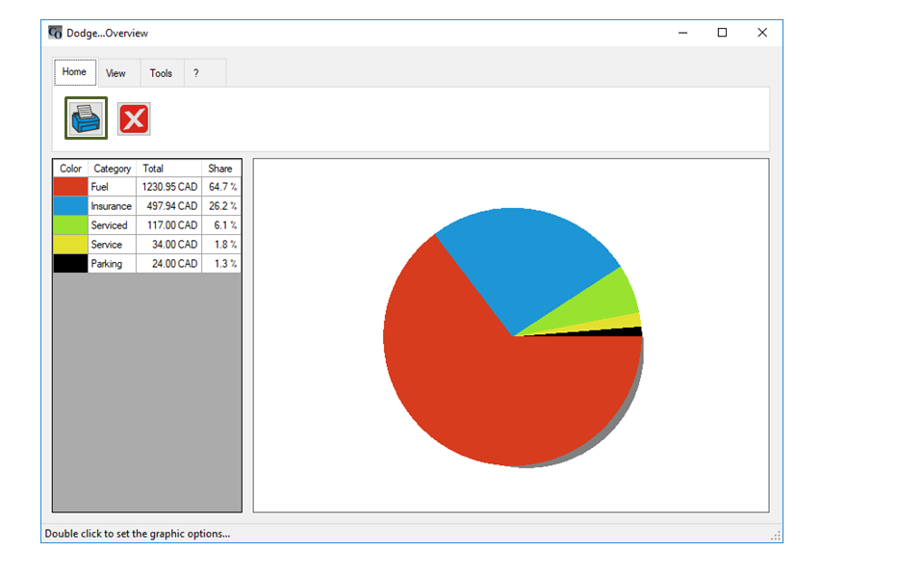Image resolution: width=924 pixels, height=578 pixels.
Task: Switch to the Home tab
Action: click(74, 72)
